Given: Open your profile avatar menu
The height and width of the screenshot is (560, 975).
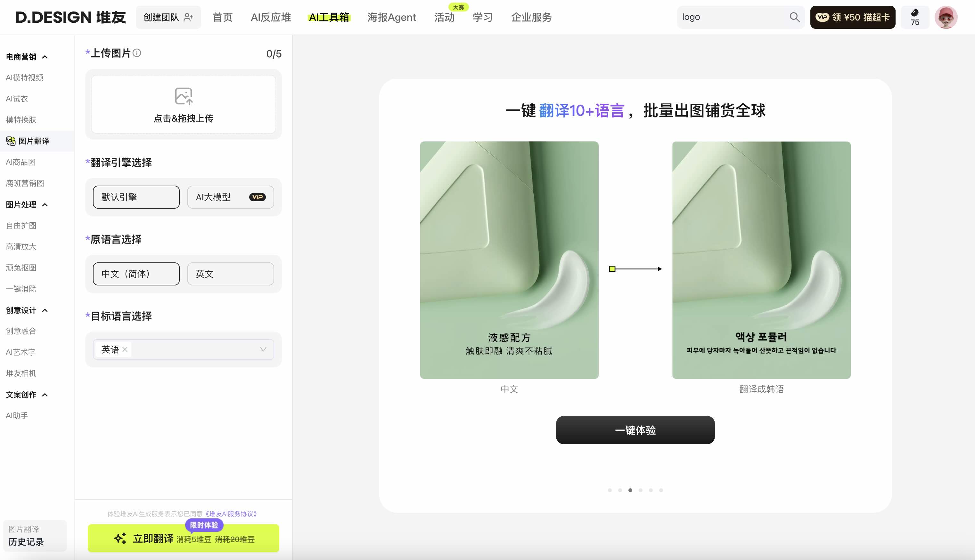Looking at the screenshot, I should [x=946, y=17].
